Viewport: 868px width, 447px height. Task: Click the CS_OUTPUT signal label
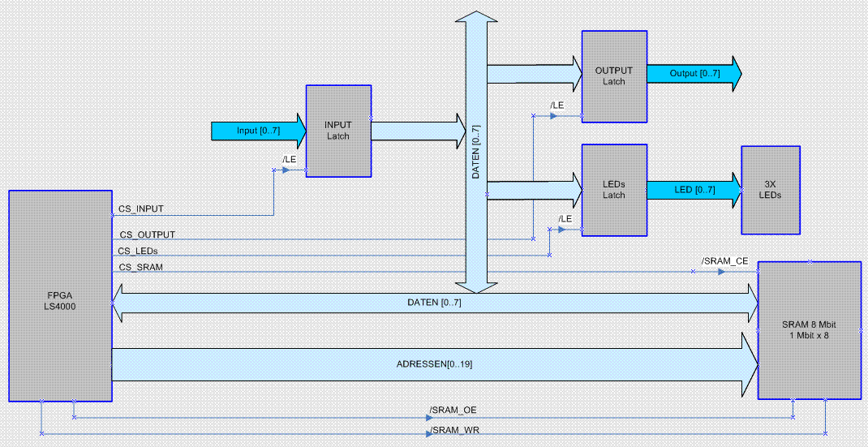147,234
